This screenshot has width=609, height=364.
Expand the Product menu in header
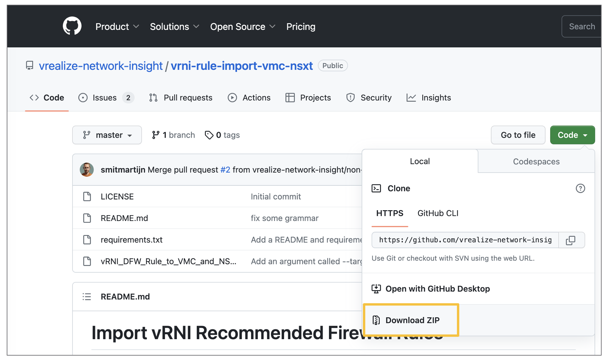click(x=117, y=27)
